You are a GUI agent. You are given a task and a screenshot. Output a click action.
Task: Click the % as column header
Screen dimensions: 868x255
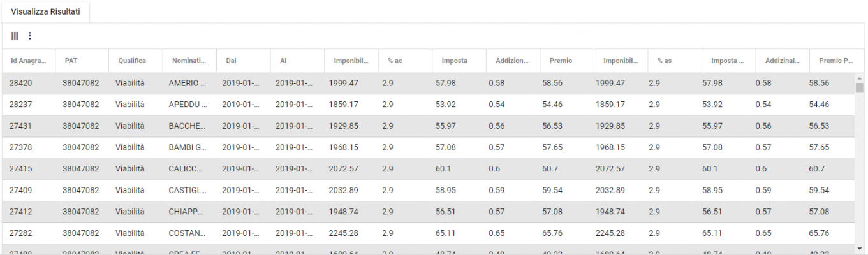pyautogui.click(x=665, y=61)
